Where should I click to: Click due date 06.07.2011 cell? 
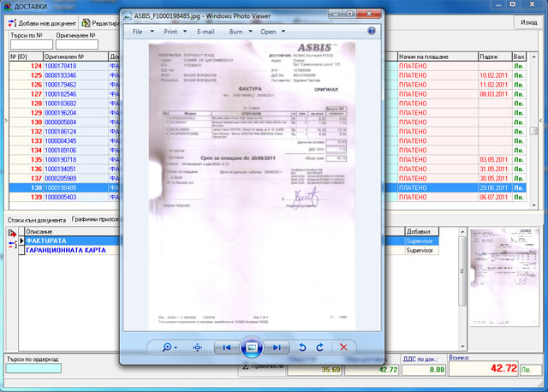pyautogui.click(x=493, y=197)
